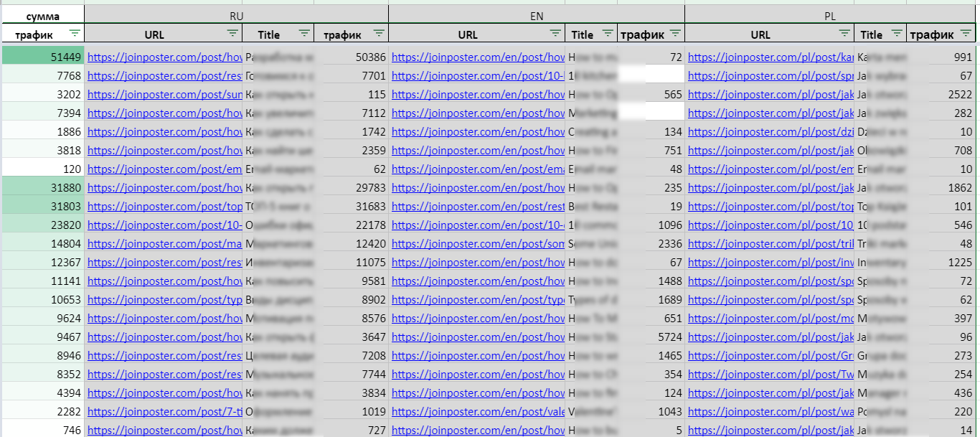The width and height of the screenshot is (980, 437).
Task: Open the EN joinposter.com/en/post/vale link
Action: pos(479,411)
